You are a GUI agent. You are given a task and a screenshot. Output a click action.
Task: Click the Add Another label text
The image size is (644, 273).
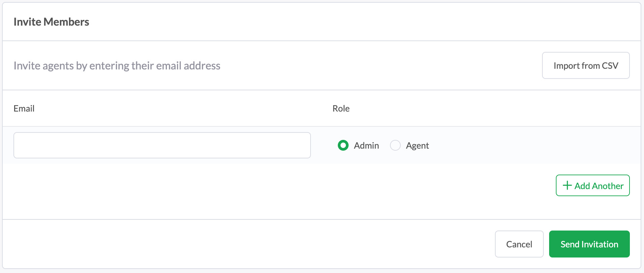[599, 186]
